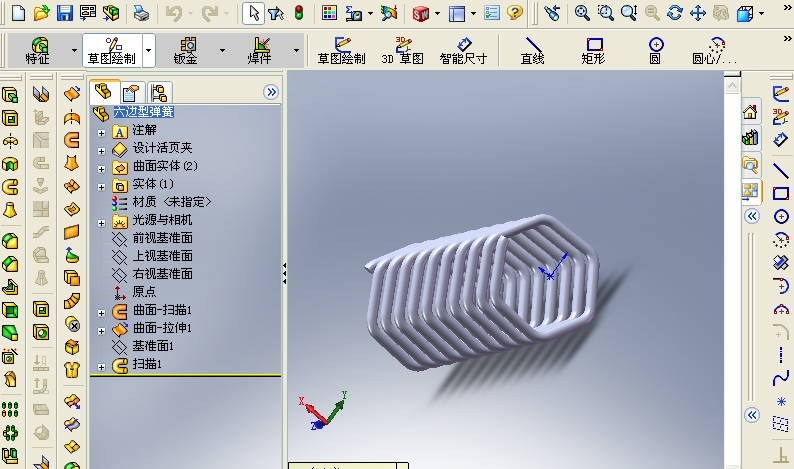Click the blue view orientation cube

pos(745,13)
